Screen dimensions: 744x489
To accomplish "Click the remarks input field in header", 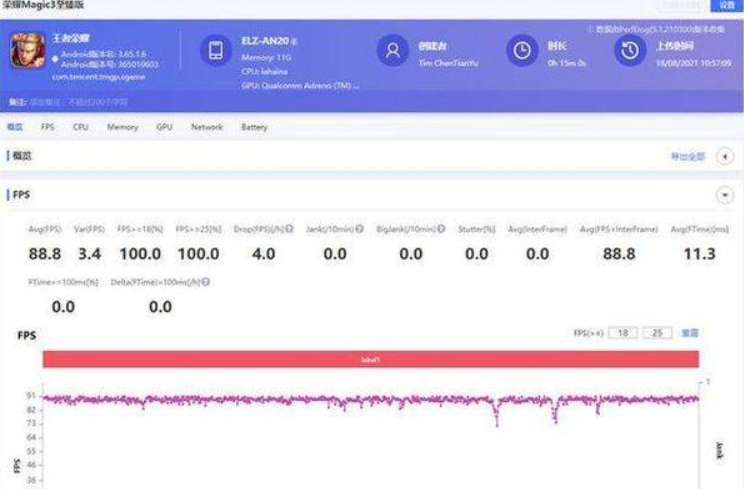I will (79, 102).
